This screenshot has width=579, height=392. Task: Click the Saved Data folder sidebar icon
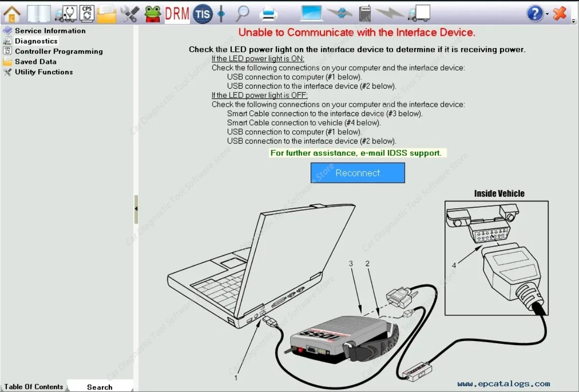click(x=7, y=62)
